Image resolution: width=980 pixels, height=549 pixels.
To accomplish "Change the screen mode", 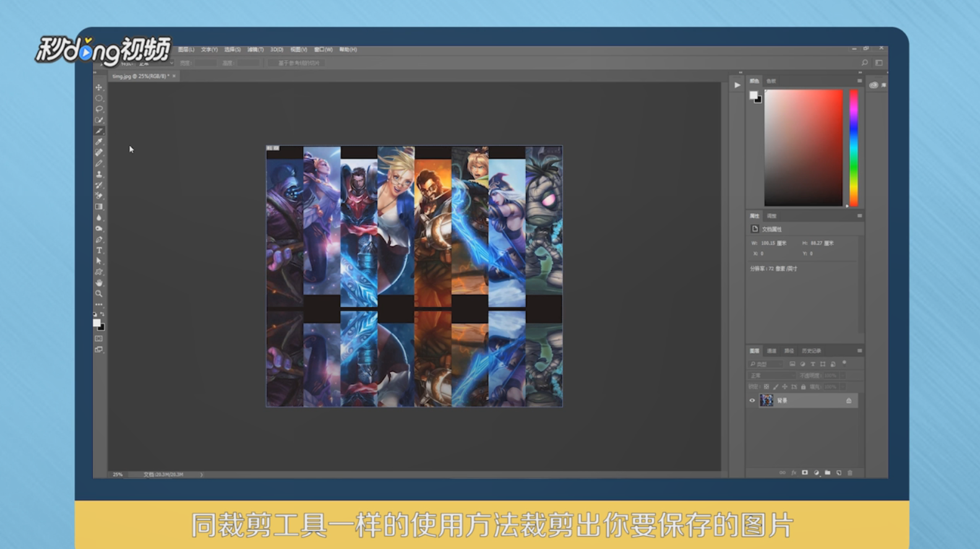I will point(99,350).
